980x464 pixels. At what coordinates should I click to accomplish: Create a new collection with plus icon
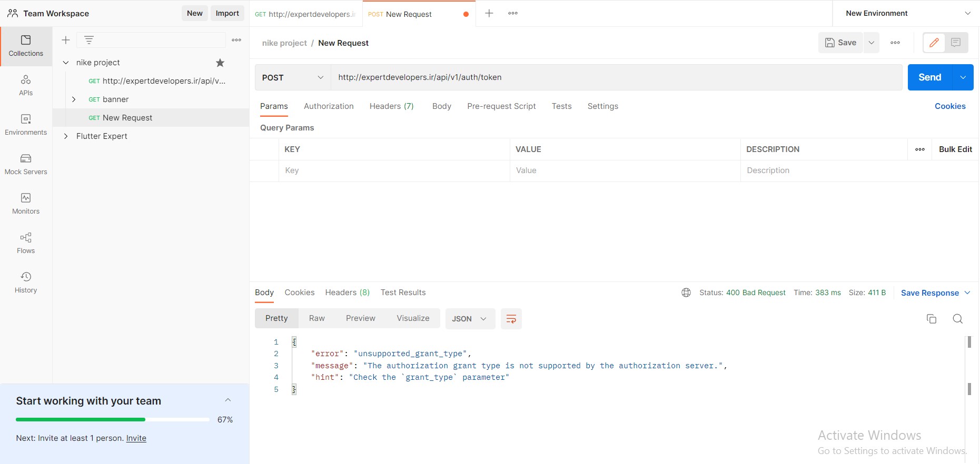pyautogui.click(x=66, y=40)
